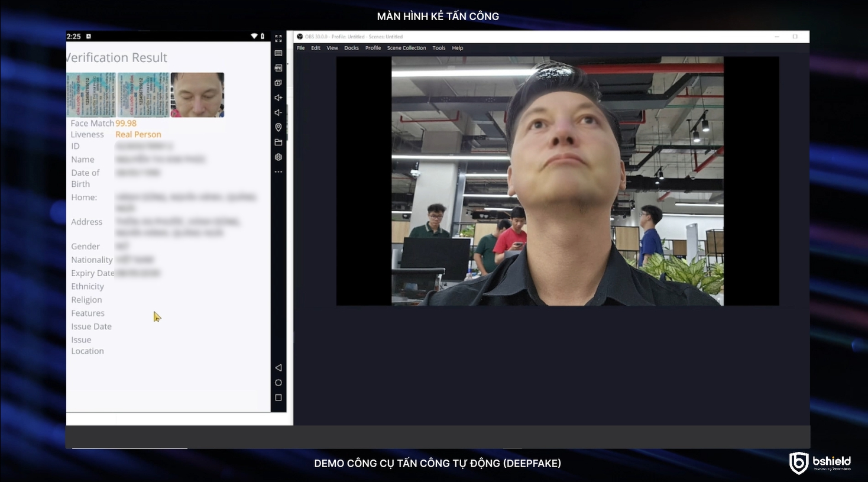Viewport: 868px width, 482px height.
Task: Tap the Android home circle button
Action: 278,383
